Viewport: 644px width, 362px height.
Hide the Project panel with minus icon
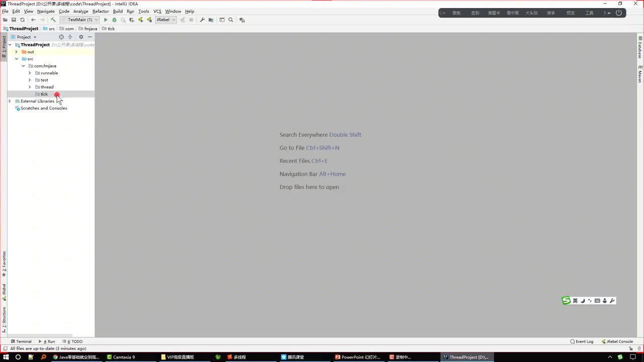[90, 37]
